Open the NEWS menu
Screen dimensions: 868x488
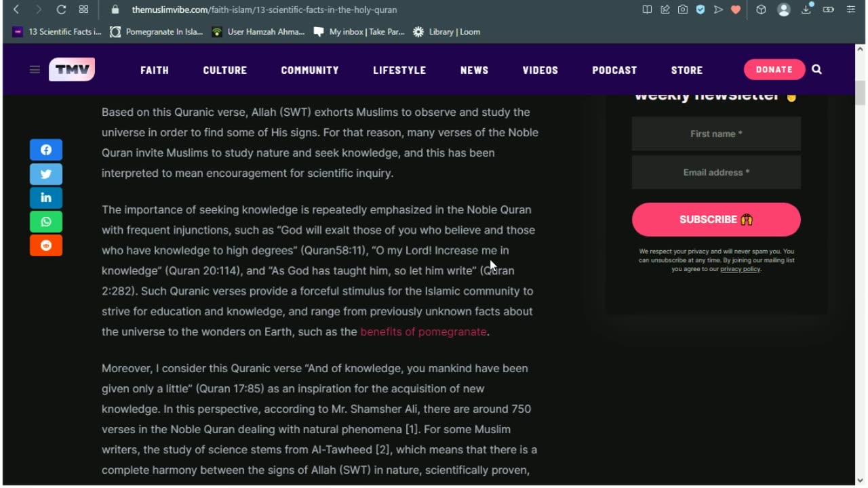point(474,70)
